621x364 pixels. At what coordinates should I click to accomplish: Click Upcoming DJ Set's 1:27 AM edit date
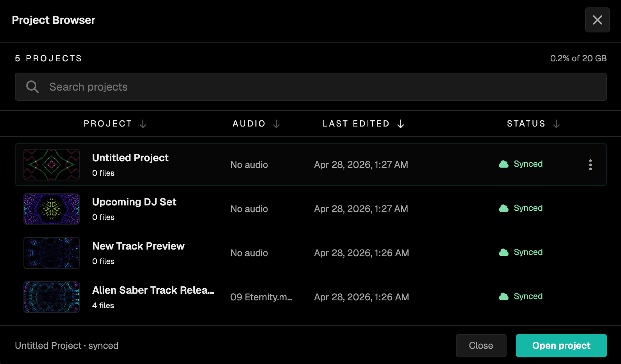(361, 209)
